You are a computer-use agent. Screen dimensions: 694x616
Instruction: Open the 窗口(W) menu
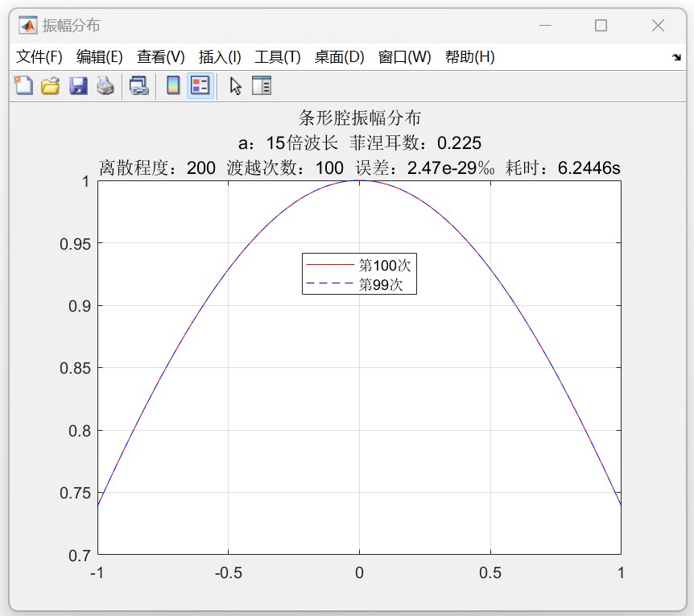404,56
